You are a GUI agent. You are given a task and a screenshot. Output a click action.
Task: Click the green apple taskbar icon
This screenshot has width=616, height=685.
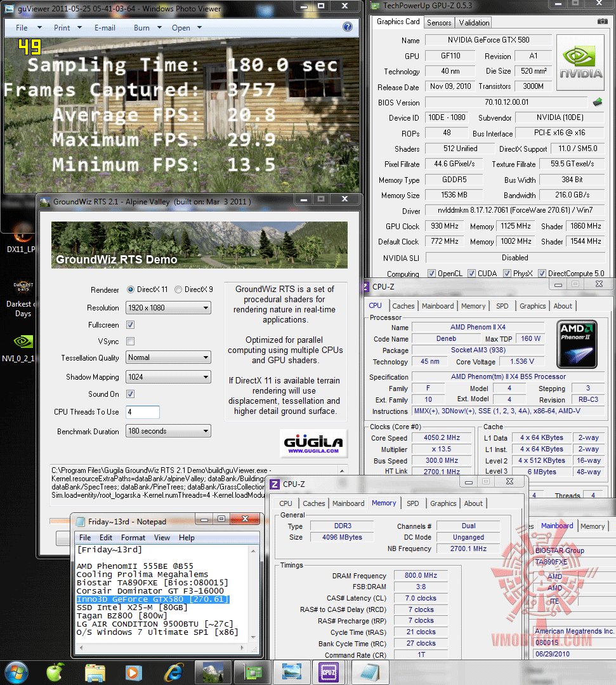pos(55,672)
